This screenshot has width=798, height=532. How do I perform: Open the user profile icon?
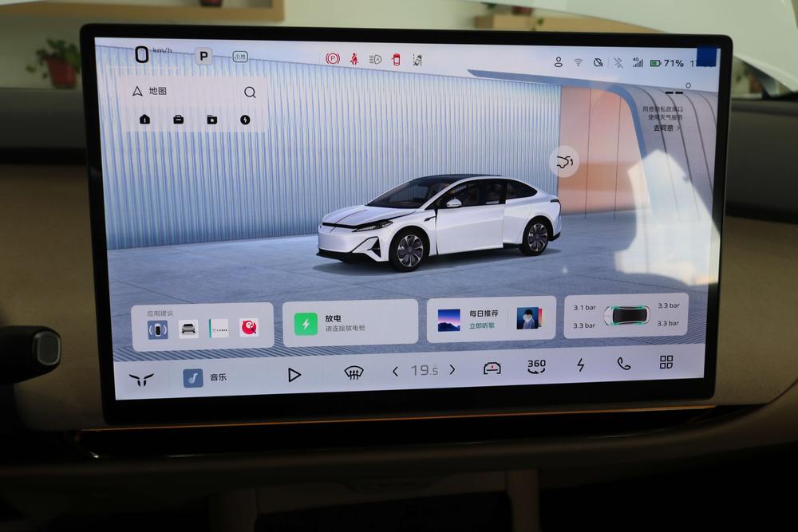click(x=559, y=62)
